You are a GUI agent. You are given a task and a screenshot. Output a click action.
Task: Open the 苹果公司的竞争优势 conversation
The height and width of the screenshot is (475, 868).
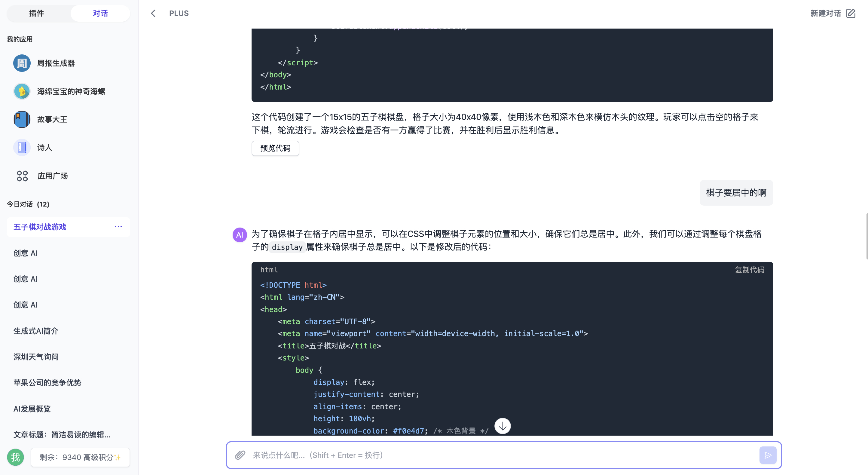47,383
